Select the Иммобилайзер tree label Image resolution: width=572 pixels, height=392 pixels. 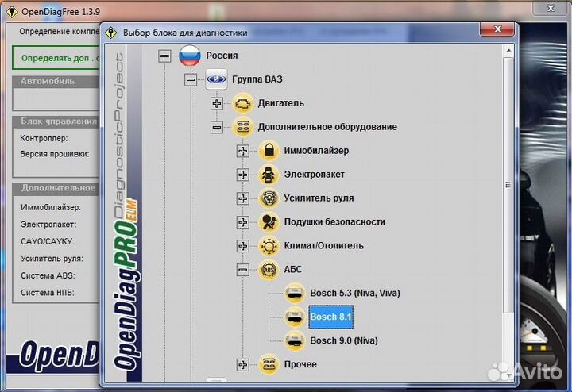(x=316, y=151)
